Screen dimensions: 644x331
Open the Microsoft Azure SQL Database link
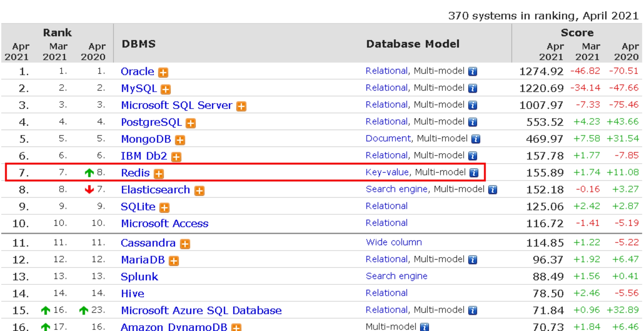point(201,310)
